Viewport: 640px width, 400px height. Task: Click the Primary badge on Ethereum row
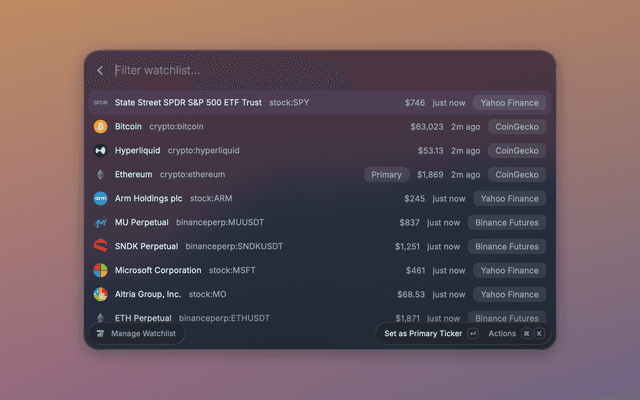click(387, 175)
